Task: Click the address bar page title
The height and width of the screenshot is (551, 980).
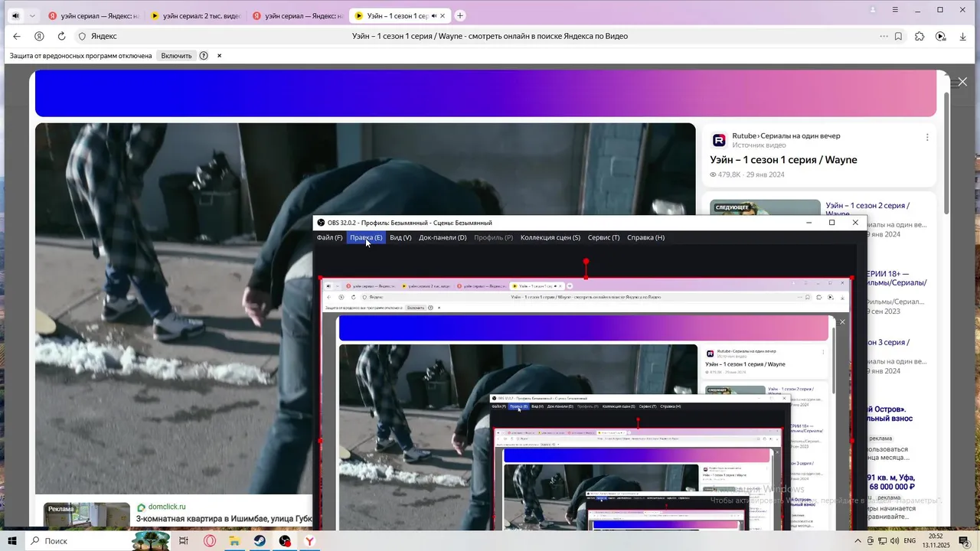Action: (x=490, y=36)
